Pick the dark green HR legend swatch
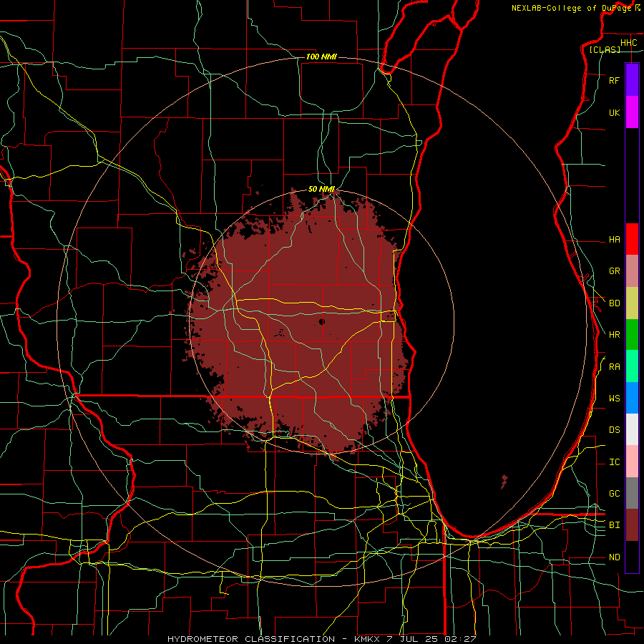 632,335
